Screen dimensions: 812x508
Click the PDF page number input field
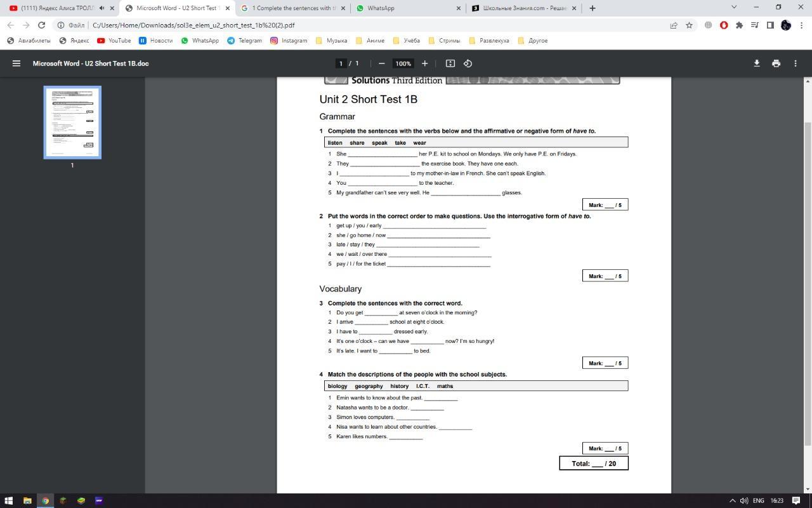click(x=341, y=63)
